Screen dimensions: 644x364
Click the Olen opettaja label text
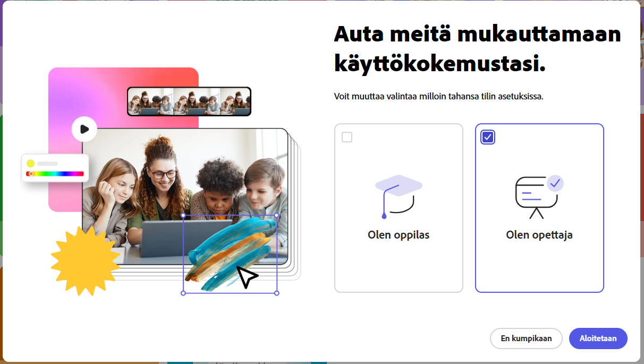tap(539, 235)
